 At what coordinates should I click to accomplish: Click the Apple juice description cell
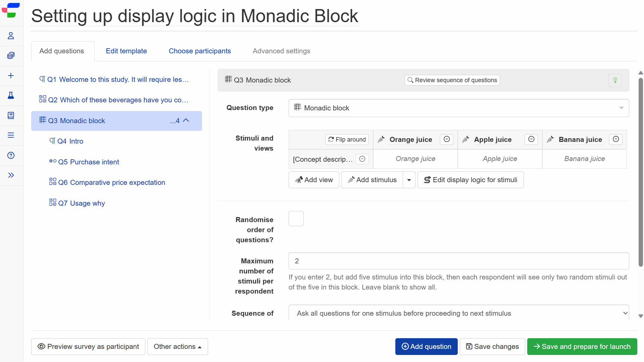pos(500,159)
